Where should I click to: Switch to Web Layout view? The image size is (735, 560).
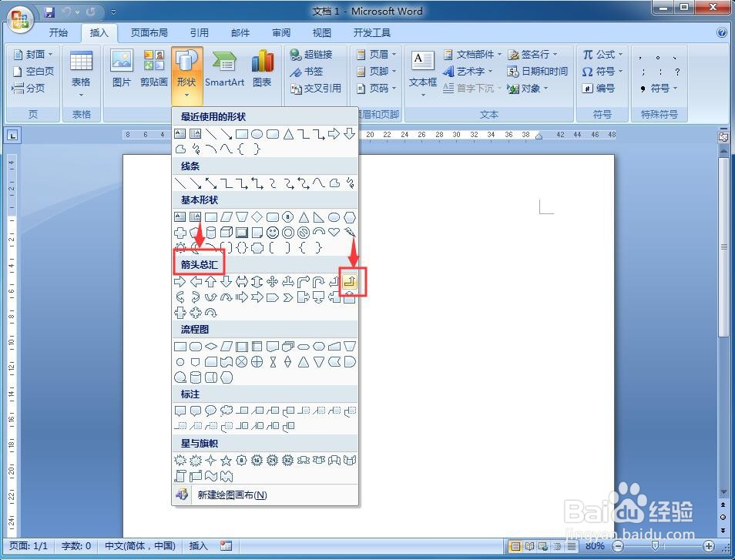click(x=543, y=546)
